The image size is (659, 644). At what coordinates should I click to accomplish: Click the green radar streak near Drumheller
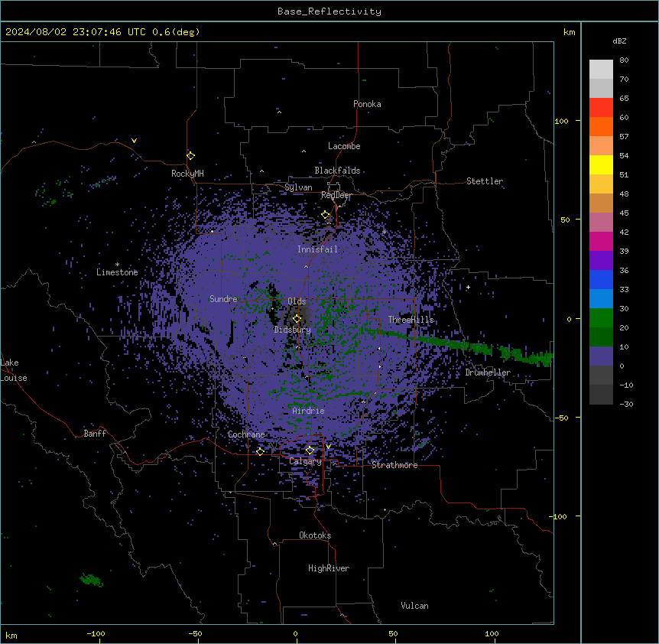pos(458,345)
